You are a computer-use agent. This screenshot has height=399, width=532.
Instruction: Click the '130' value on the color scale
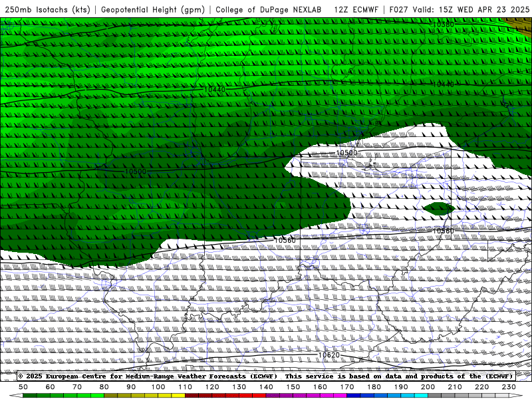pos(239,387)
